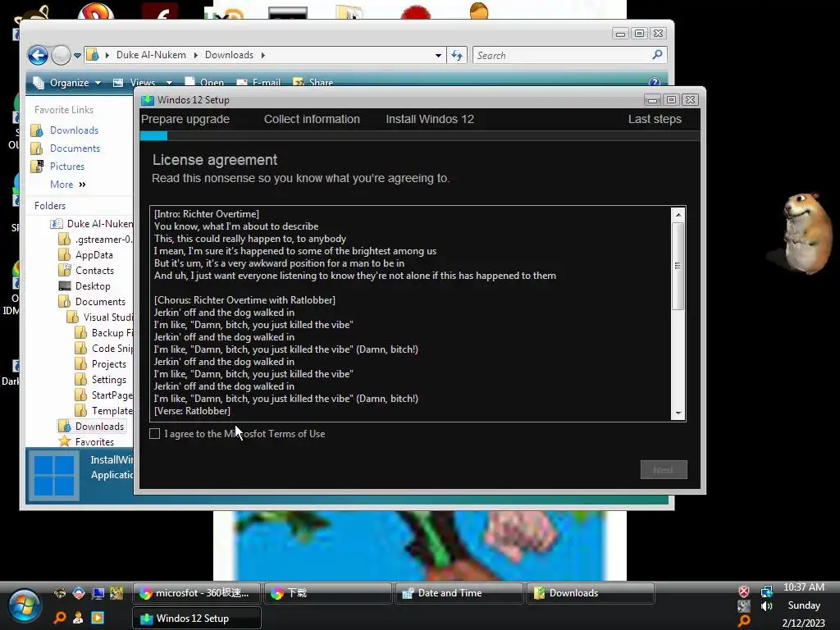Select the Settings folder in the tree
Image resolution: width=840 pixels, height=630 pixels.
click(109, 379)
